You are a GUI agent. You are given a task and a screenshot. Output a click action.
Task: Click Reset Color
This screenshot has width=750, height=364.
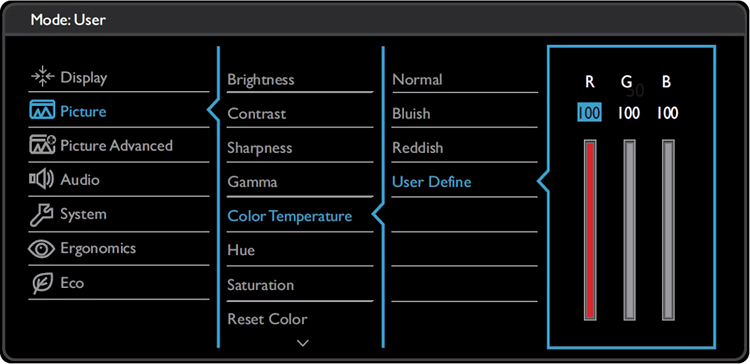click(267, 319)
